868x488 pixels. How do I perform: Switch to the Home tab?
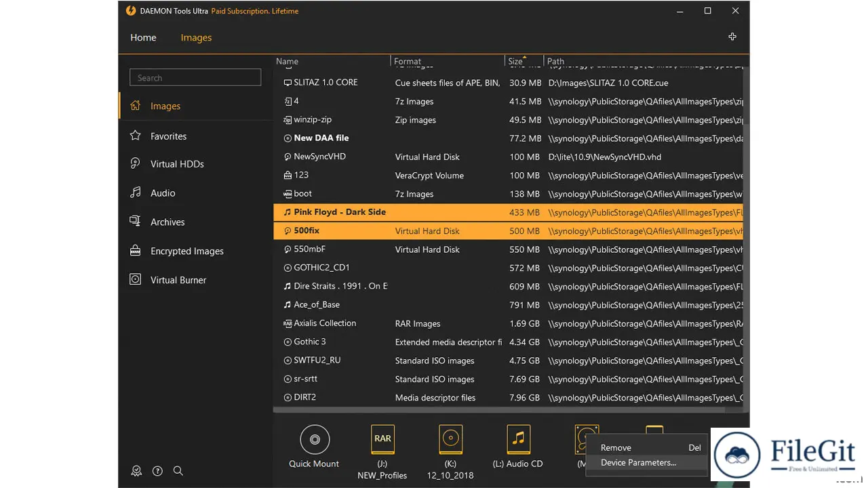143,38
